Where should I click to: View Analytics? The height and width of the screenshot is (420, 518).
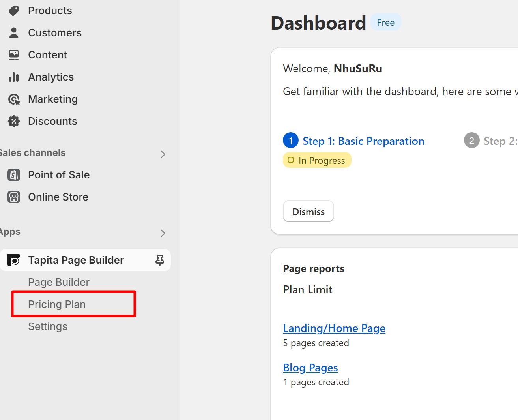[51, 77]
